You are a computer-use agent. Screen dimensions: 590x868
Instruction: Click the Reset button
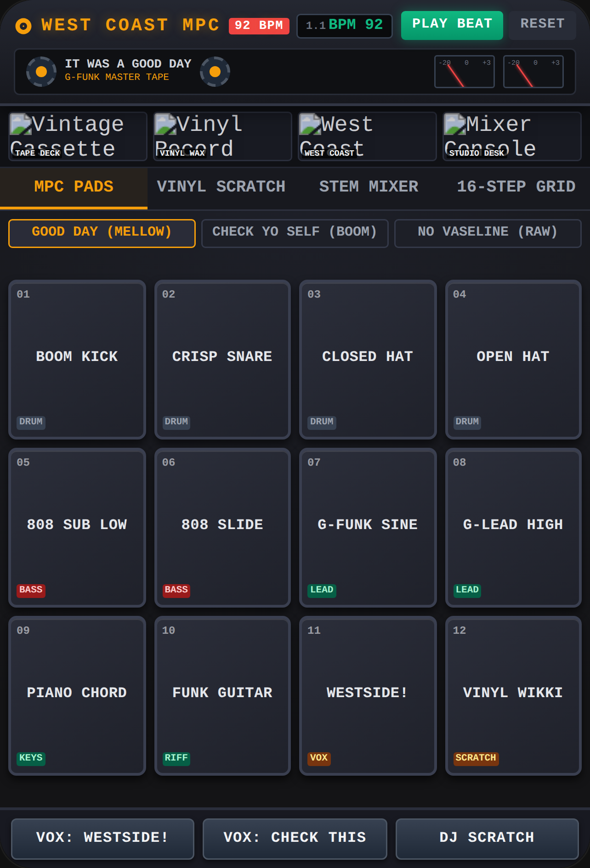click(x=542, y=25)
